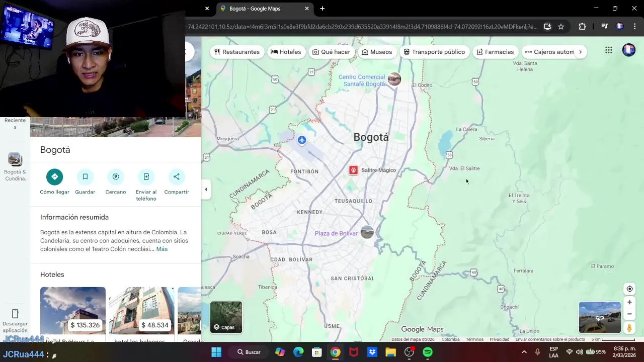Open the Google account avatar on Maps
Viewport: 644px width, 362px height.
tap(629, 50)
